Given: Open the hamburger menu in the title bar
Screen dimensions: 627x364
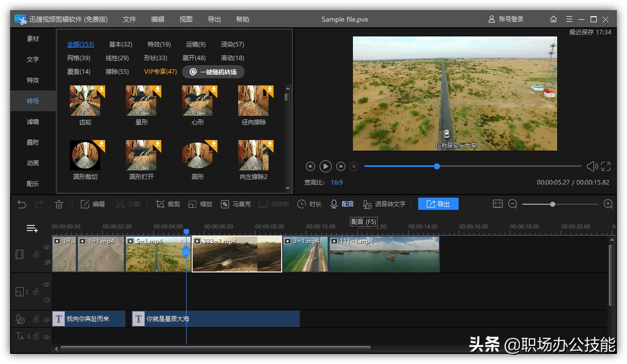Looking at the screenshot, I should 569,19.
